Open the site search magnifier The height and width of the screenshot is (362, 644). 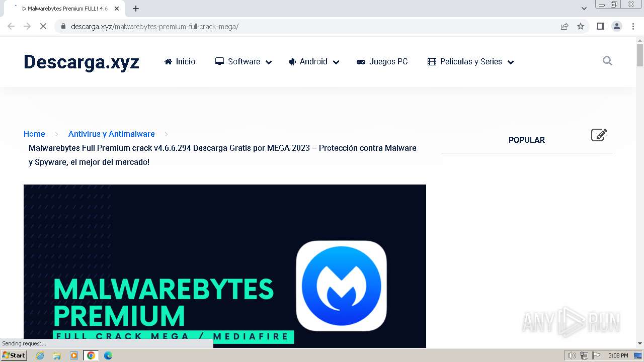[607, 61]
